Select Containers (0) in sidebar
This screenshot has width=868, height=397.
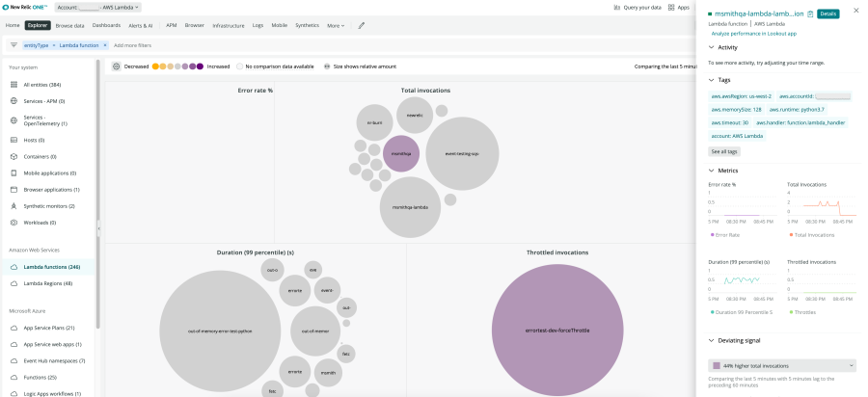point(40,156)
